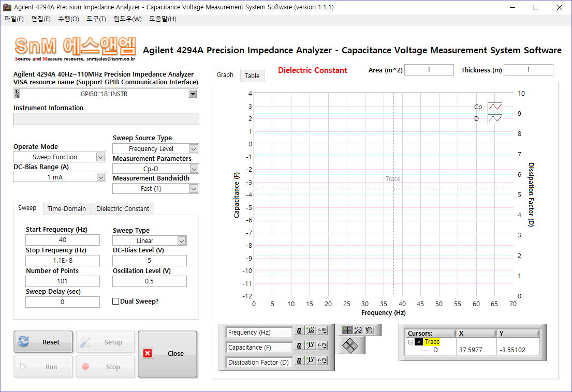This screenshot has height=392, width=572.
Task: Open the Measurement Bandwidth dropdown
Action: [x=194, y=189]
